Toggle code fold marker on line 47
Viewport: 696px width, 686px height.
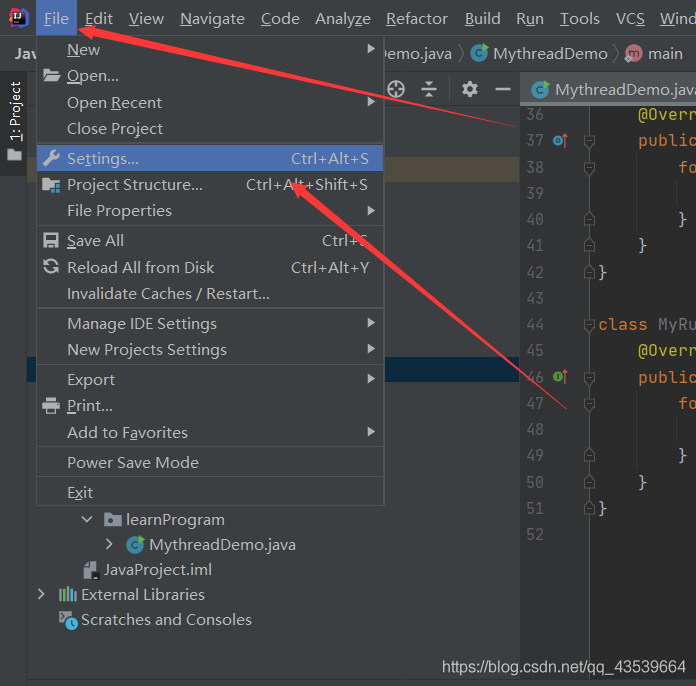[589, 404]
